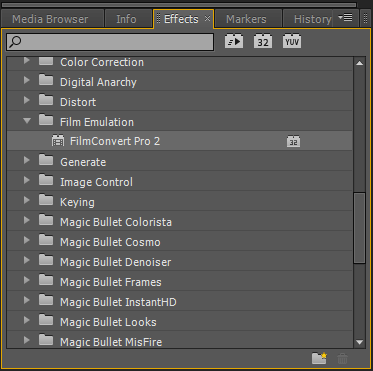
Task: Close the Effects tab
Action: pyautogui.click(x=207, y=18)
